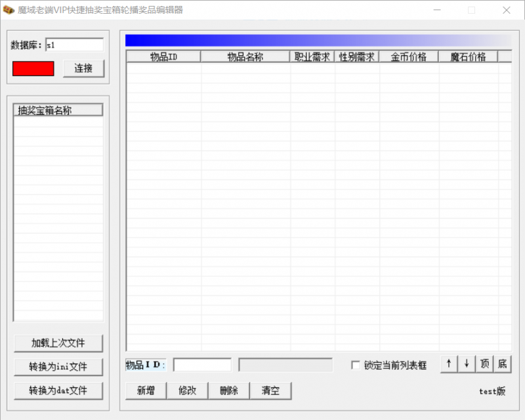Click the 清空 clear button
This screenshot has width=525, height=420.
271,390
